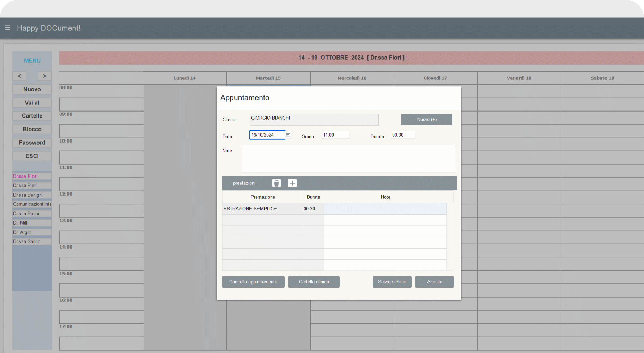644x353 pixels.
Task: Open the calendar picker in Data field
Action: point(288,135)
